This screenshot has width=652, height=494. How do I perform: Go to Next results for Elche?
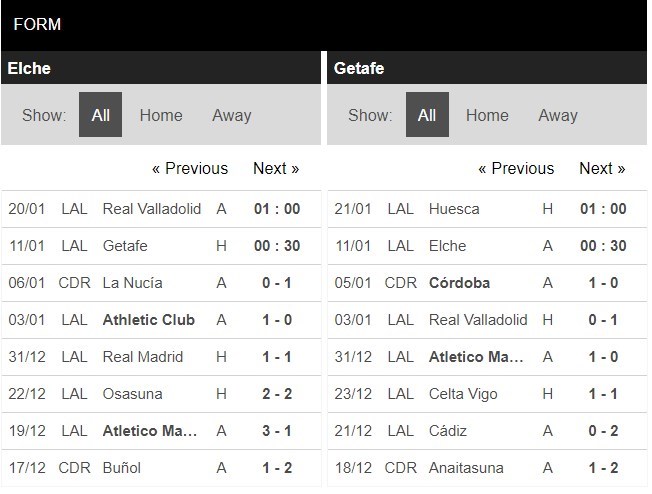pyautogui.click(x=276, y=168)
